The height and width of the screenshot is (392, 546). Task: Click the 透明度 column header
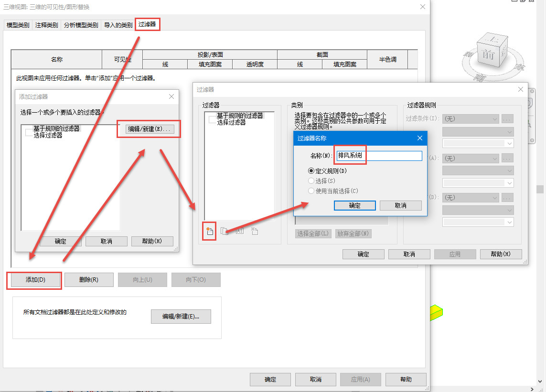coord(255,64)
